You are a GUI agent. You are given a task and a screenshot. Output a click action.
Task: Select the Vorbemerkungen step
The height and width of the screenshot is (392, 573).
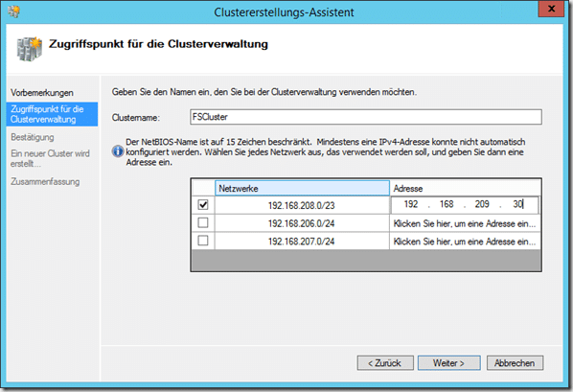tap(42, 93)
